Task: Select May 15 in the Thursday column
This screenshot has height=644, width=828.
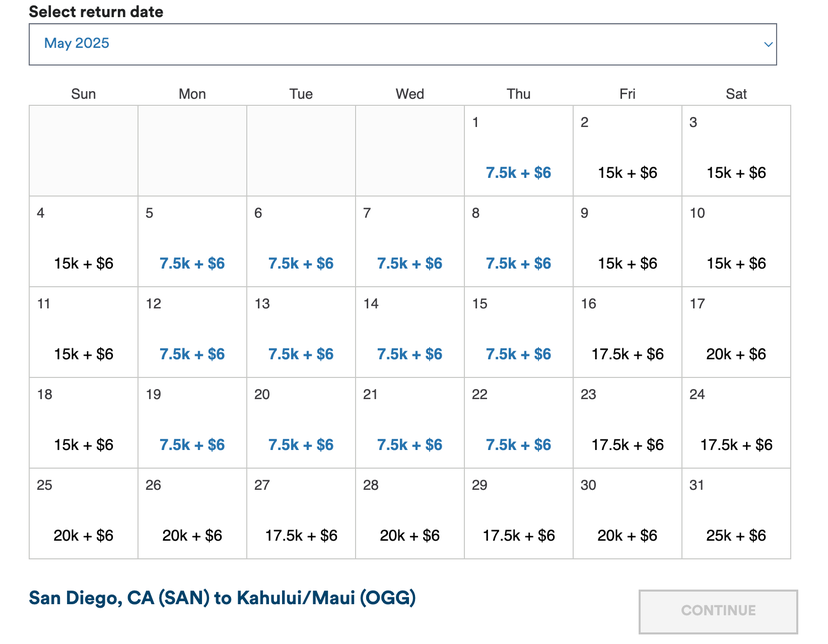Action: pos(518,331)
